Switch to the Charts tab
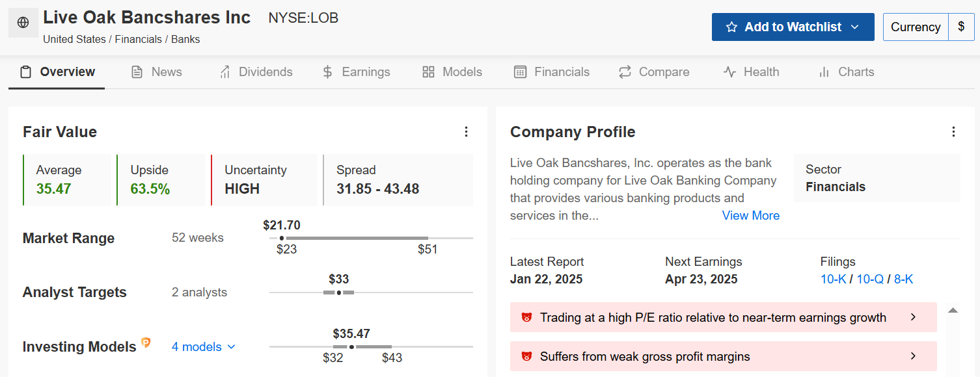The width and height of the screenshot is (980, 377). coord(846,72)
